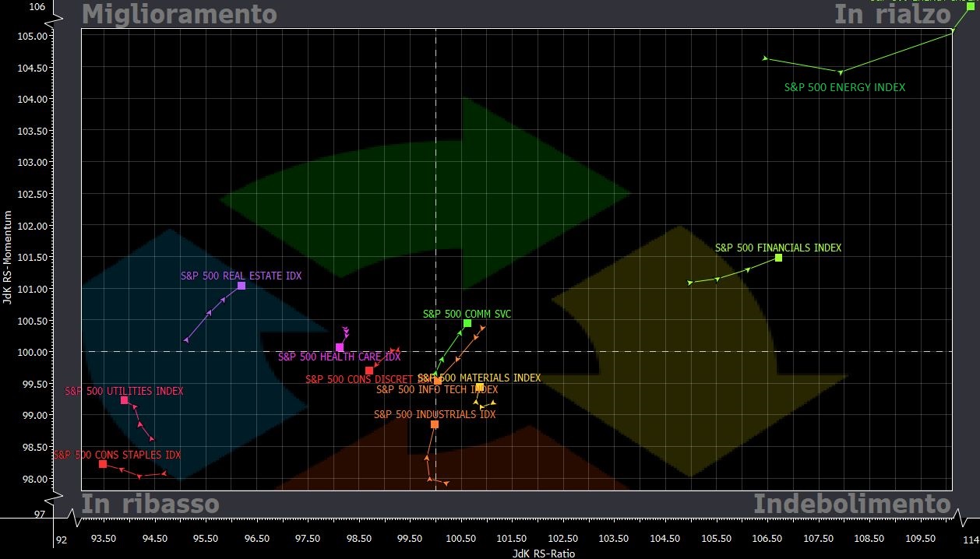Click the JdK RS-Momentum axis title
Screen dimensions: 980x559
coord(7,257)
